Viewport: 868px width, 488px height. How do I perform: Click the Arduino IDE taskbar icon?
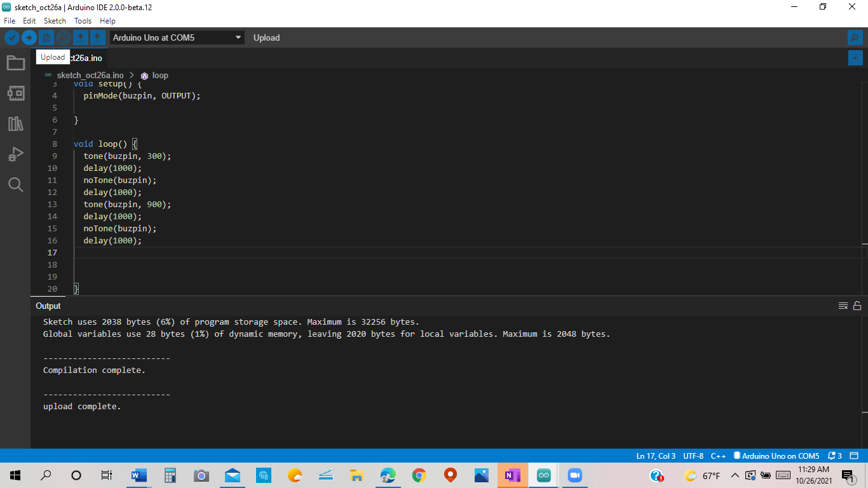click(543, 475)
